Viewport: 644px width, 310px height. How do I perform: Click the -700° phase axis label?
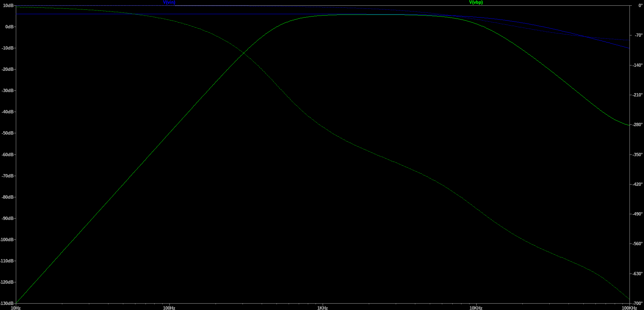pyautogui.click(x=638, y=303)
